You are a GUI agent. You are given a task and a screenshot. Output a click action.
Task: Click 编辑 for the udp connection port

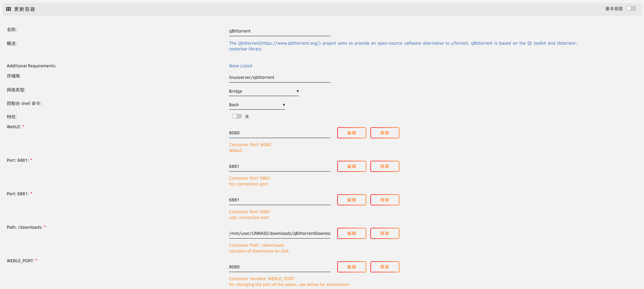pyautogui.click(x=352, y=200)
